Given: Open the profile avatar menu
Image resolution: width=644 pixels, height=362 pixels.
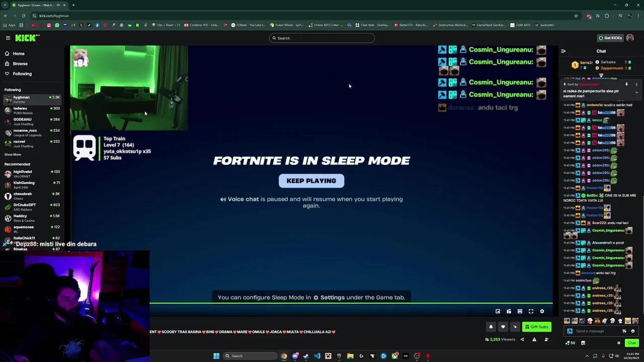Looking at the screenshot, I should click(630, 38).
